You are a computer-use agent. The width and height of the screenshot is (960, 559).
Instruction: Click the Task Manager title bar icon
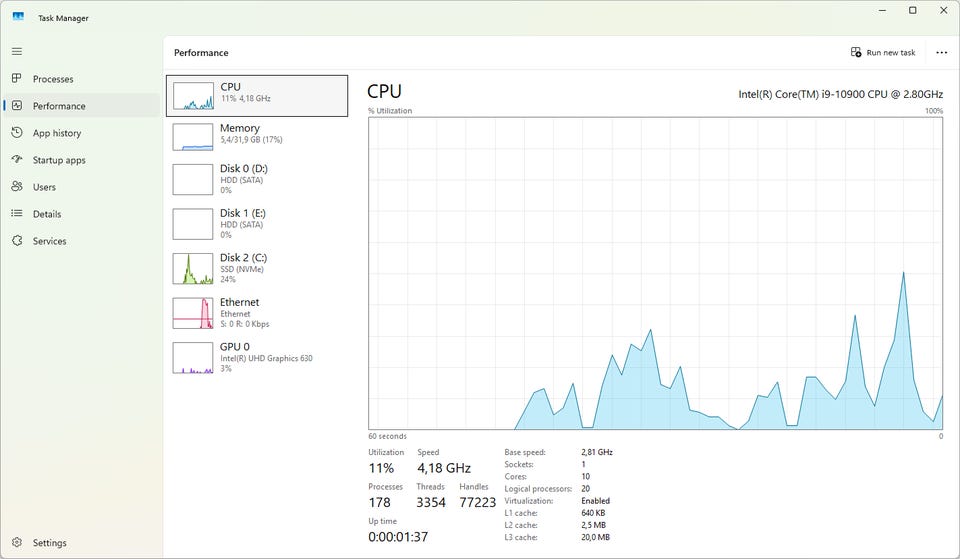(18, 17)
